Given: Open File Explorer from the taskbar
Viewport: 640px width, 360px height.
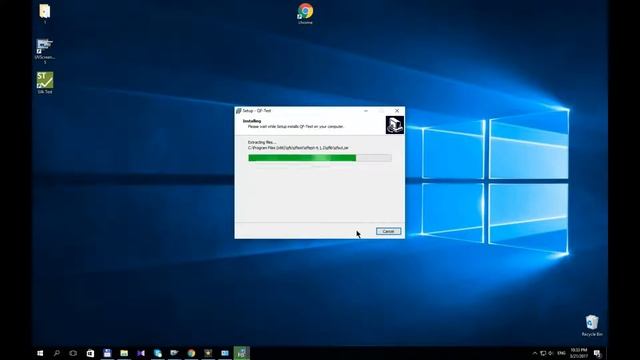Looking at the screenshot, I should pos(124,353).
